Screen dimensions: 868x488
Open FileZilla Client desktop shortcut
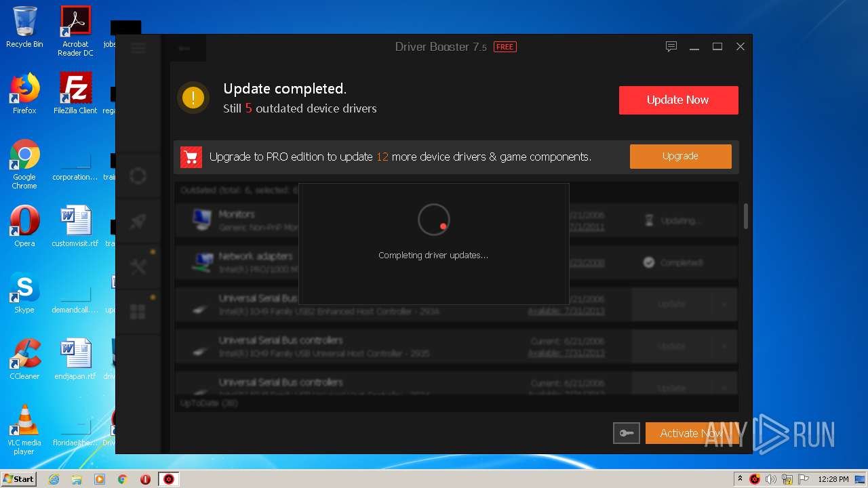(75, 94)
